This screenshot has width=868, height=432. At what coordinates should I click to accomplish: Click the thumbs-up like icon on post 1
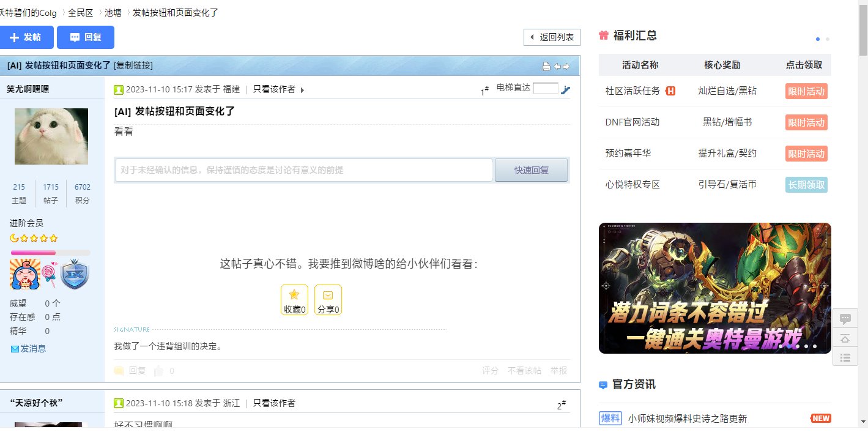(158, 370)
